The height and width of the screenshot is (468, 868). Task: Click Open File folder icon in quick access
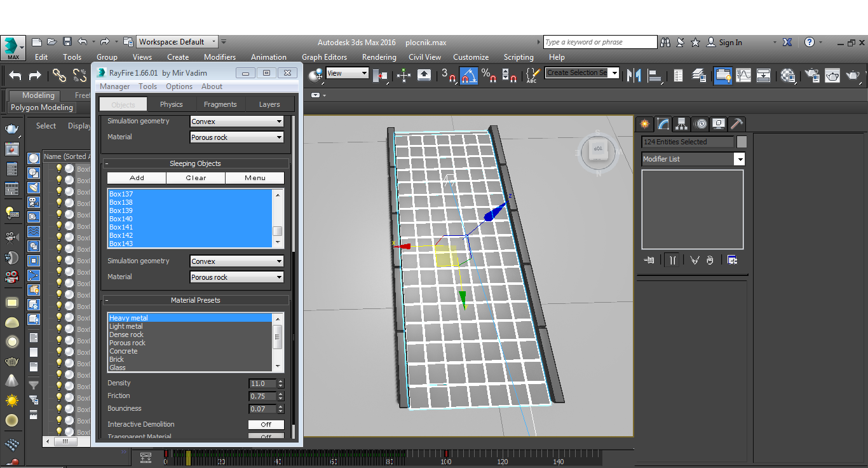[x=51, y=42]
